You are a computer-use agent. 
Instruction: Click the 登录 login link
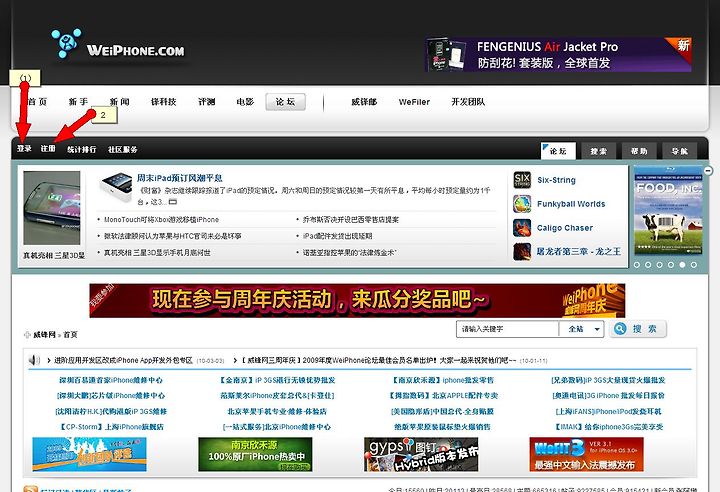pyautogui.click(x=24, y=148)
